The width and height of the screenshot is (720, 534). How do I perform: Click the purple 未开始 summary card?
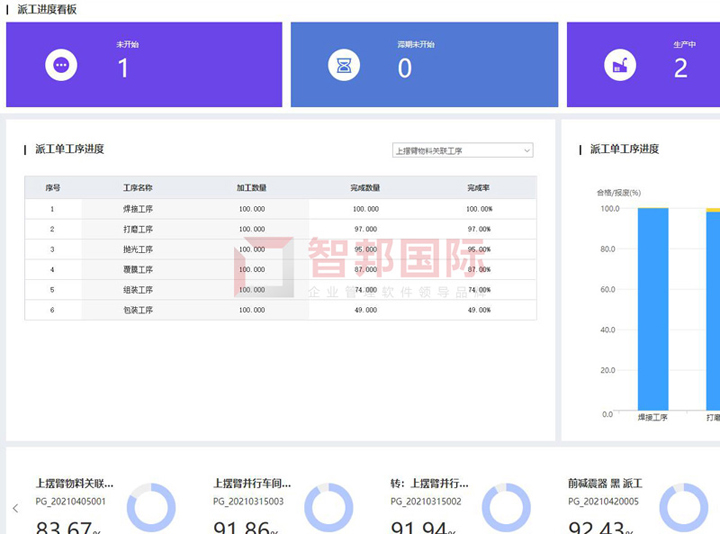tap(144, 65)
